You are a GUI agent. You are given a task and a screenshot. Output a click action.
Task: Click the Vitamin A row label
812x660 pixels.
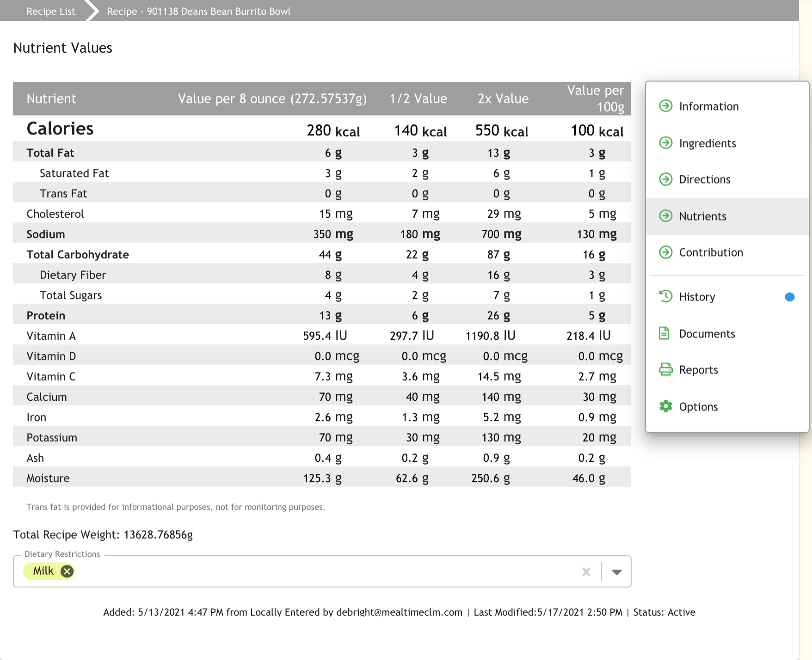51,336
